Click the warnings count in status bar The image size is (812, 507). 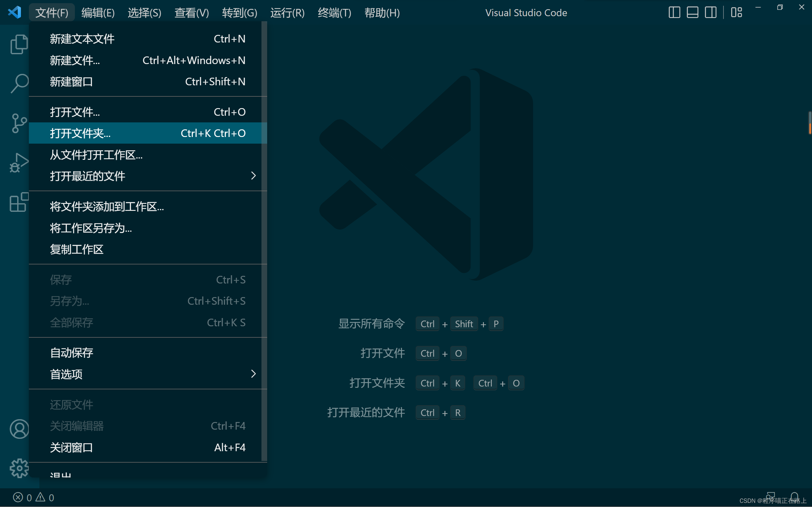tap(45, 497)
